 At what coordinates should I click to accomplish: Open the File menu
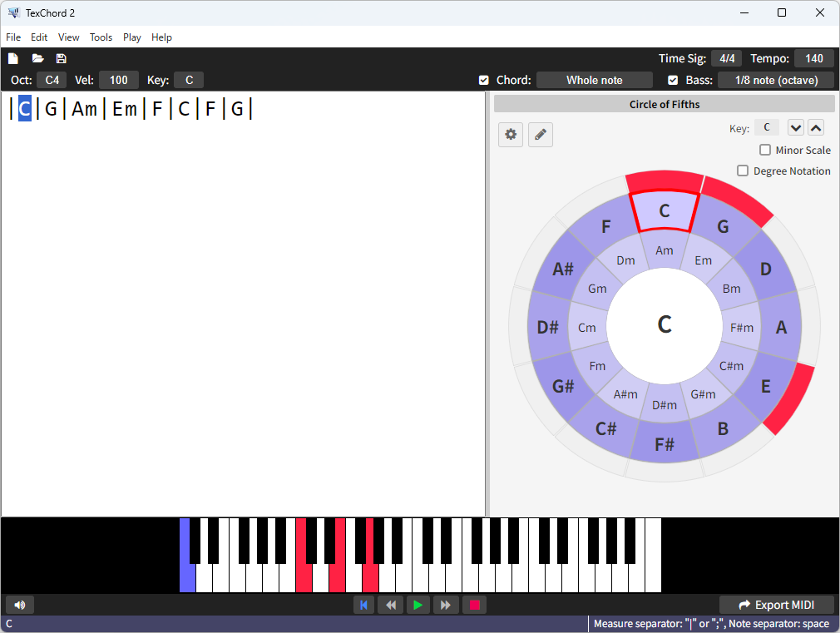(x=13, y=37)
